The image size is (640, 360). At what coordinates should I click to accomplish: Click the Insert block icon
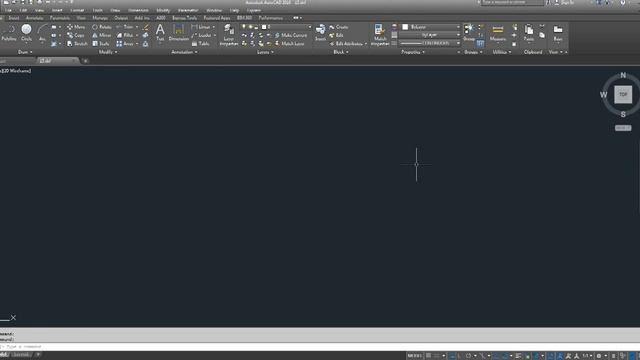320,33
